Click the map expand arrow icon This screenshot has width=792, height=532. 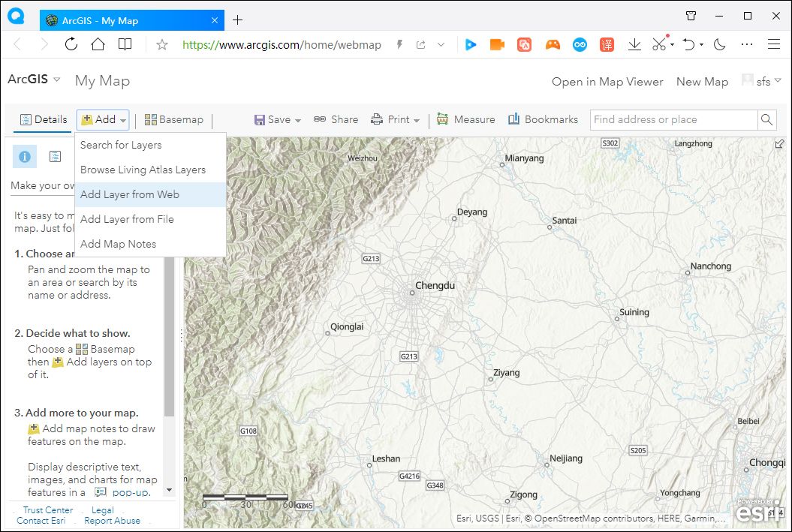pos(779,144)
